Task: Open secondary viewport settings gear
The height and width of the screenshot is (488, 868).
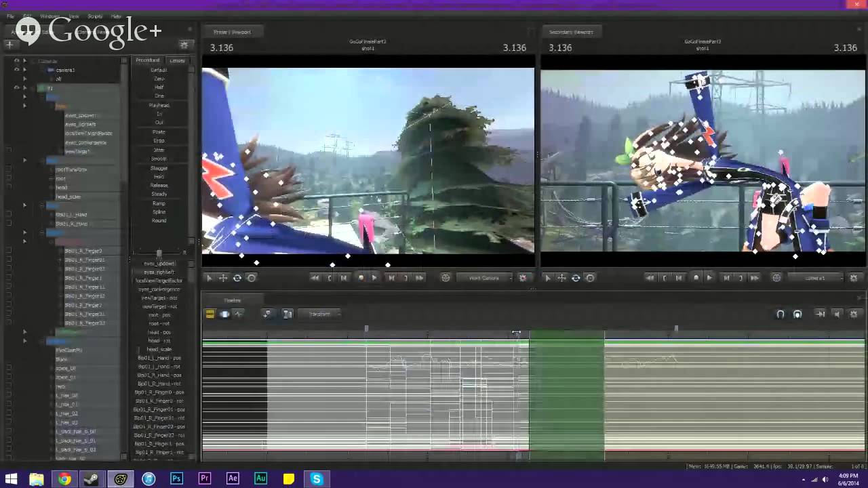Action: pyautogui.click(x=854, y=278)
